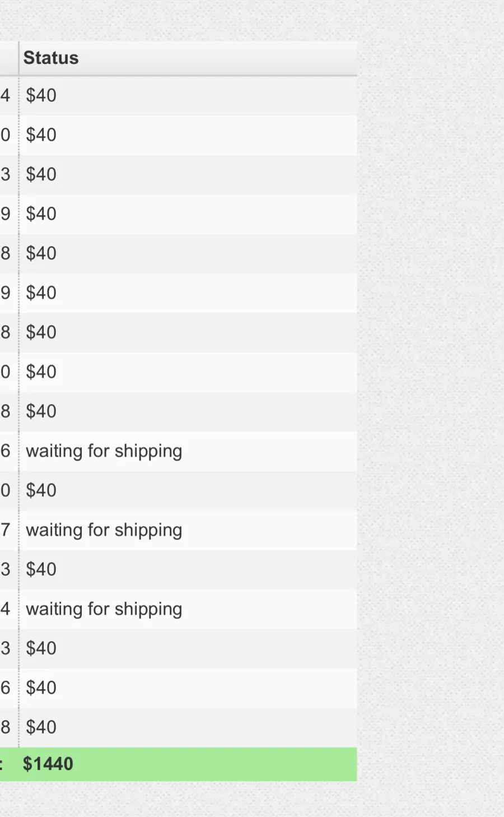504x817 pixels.
Task: Click the digit 6 beside first waiting for shipping
Action: pos(5,451)
